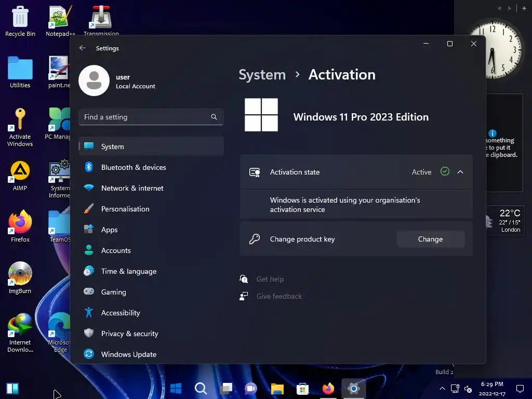Viewport: 532px width, 399px height.
Task: Click the product key icon
Action: pos(255,239)
